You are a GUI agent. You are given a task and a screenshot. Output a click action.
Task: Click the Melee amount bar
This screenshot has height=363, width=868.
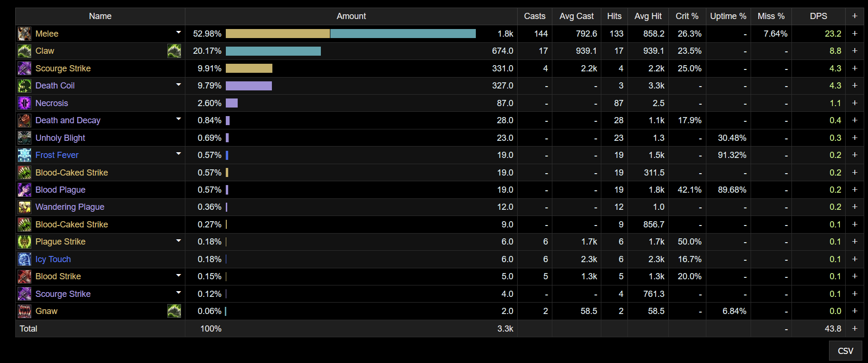pyautogui.click(x=351, y=34)
